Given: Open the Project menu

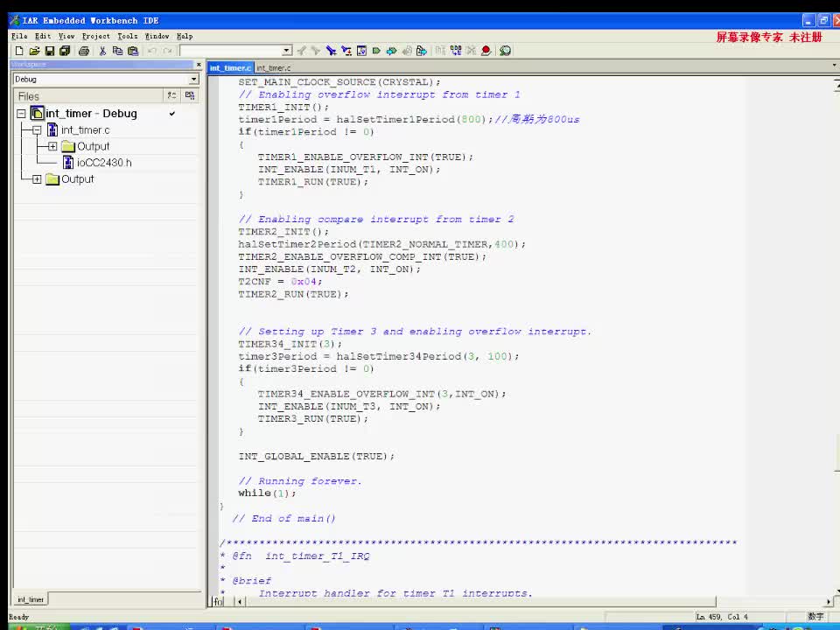Looking at the screenshot, I should 96,36.
